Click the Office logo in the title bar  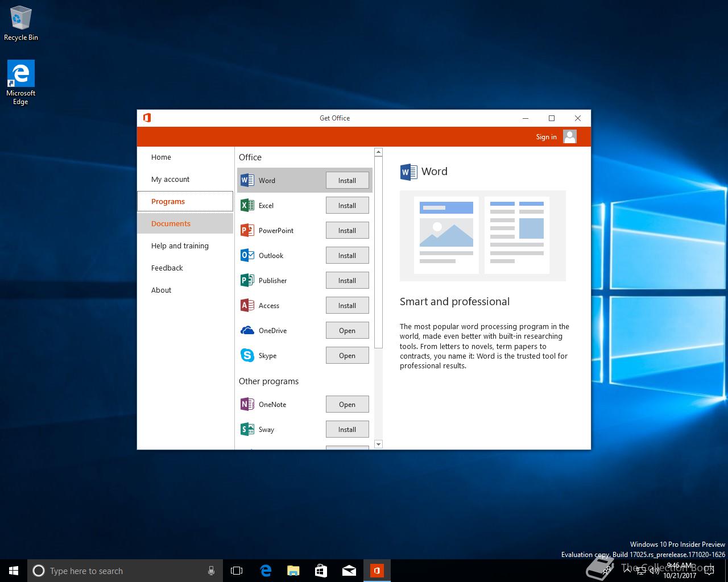[x=147, y=118]
